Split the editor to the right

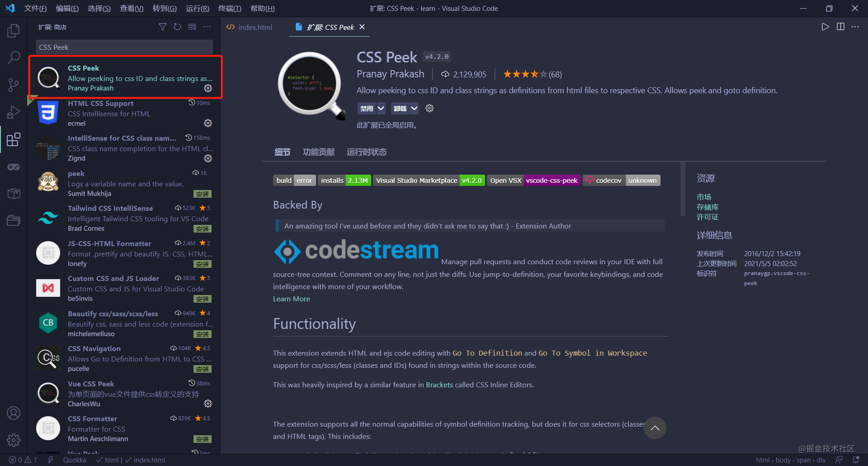(840, 27)
